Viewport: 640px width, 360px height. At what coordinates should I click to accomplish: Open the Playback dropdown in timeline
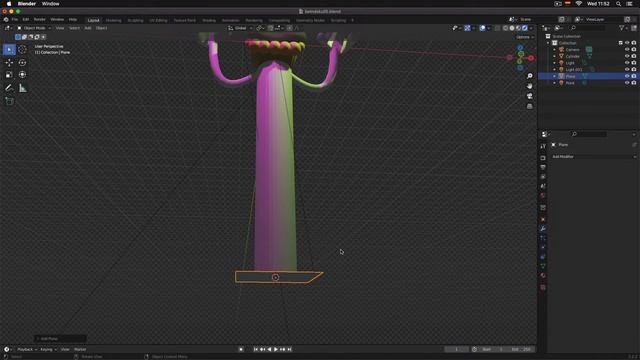tap(27, 349)
